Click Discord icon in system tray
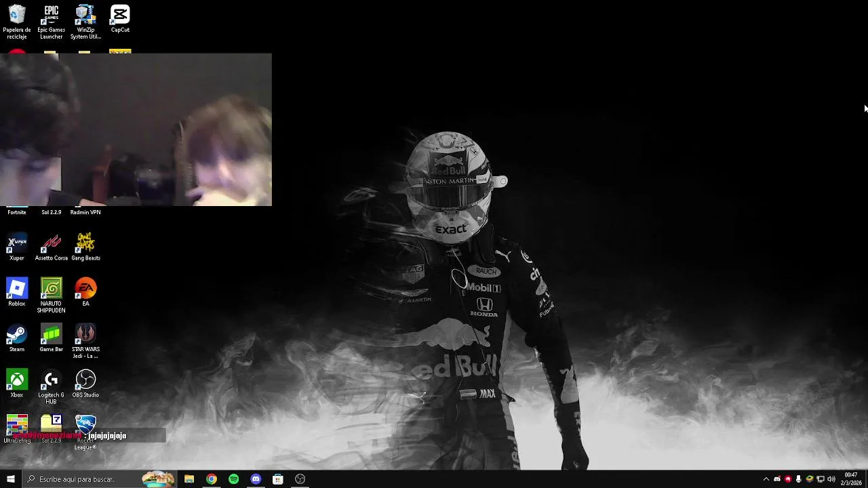868x488 pixels. 777,479
